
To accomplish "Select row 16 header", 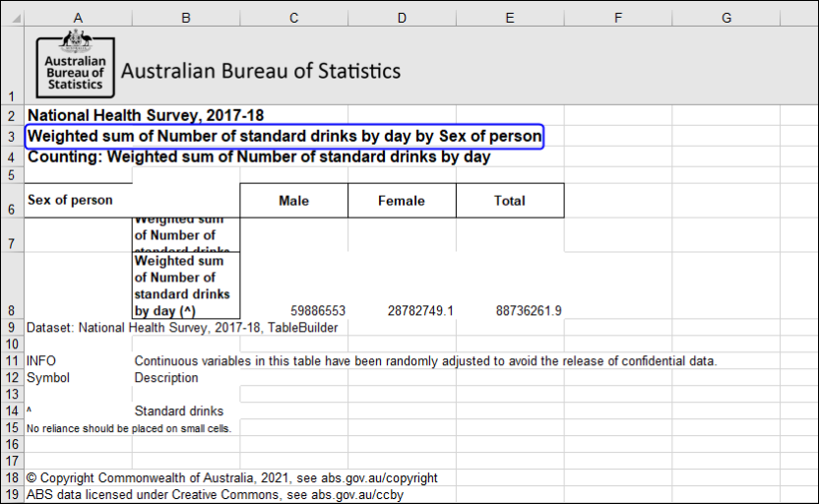I will pyautogui.click(x=12, y=445).
